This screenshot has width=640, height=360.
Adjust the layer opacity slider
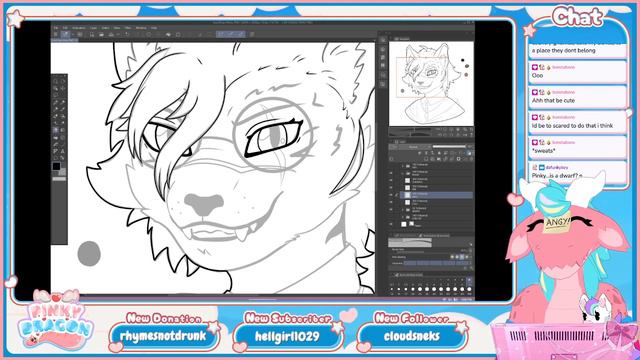[x=449, y=147]
